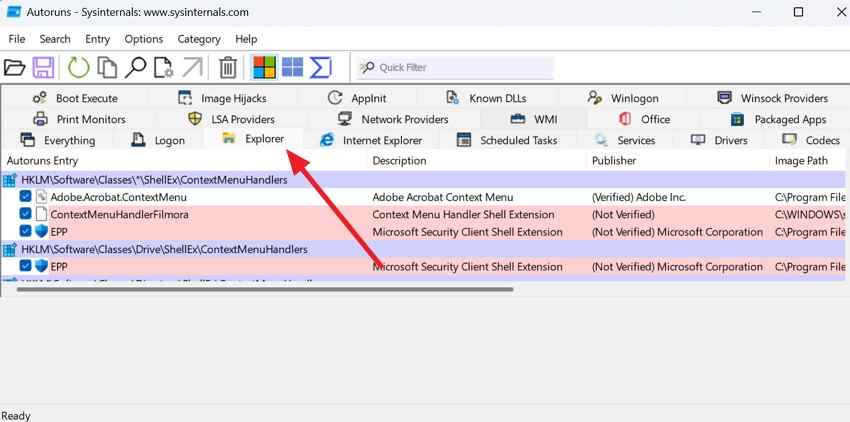Image resolution: width=850 pixels, height=422 pixels.
Task: Open the File menu
Action: point(17,39)
